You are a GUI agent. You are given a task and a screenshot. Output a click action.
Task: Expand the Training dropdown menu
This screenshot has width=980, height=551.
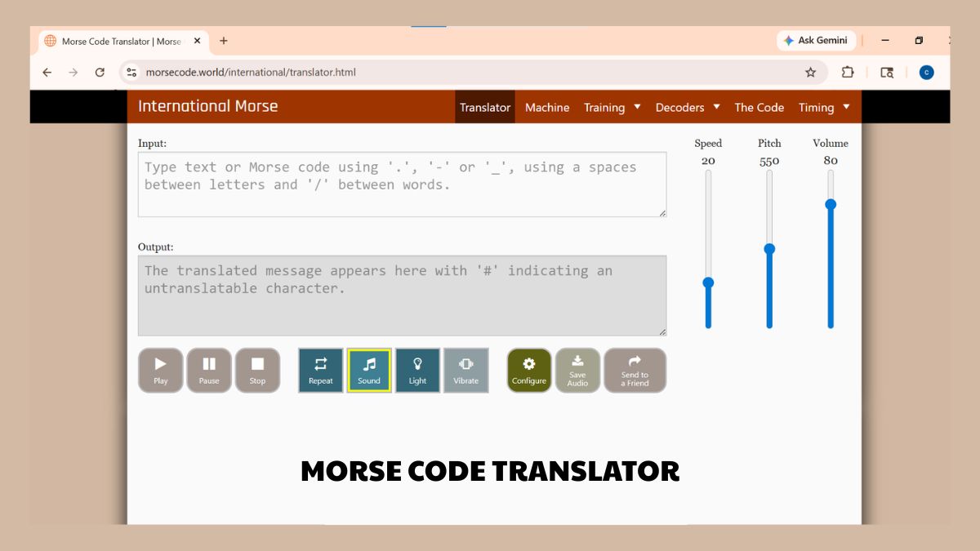[x=612, y=107]
